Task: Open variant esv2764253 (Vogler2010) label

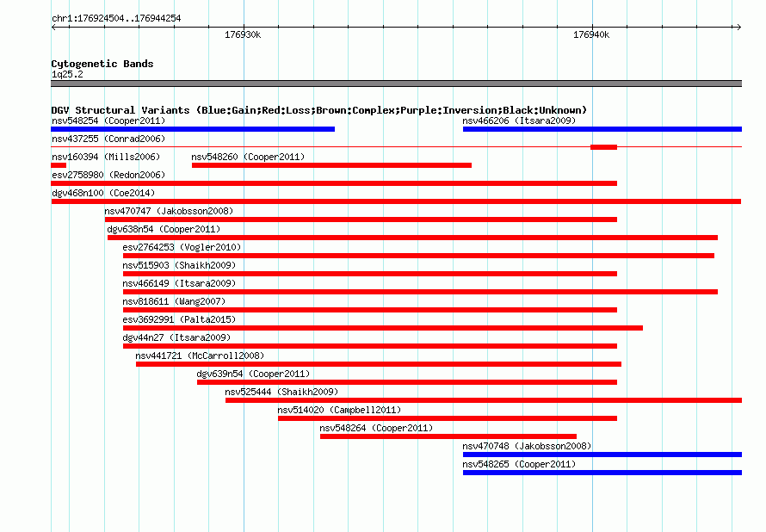Action: [x=182, y=247]
